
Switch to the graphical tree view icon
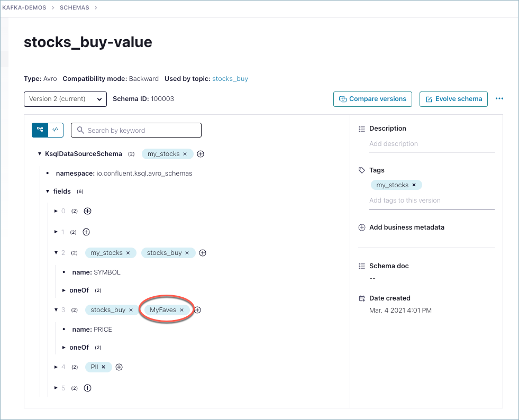pyautogui.click(x=39, y=130)
